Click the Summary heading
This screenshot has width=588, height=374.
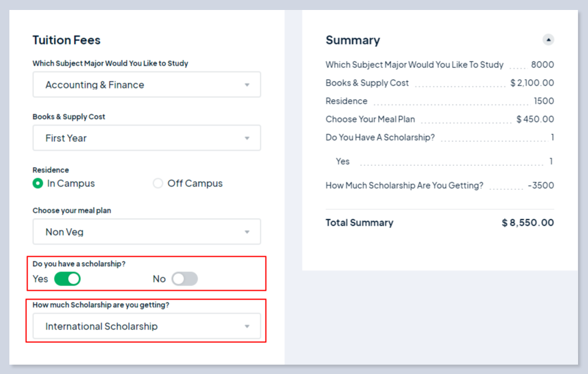click(x=353, y=40)
